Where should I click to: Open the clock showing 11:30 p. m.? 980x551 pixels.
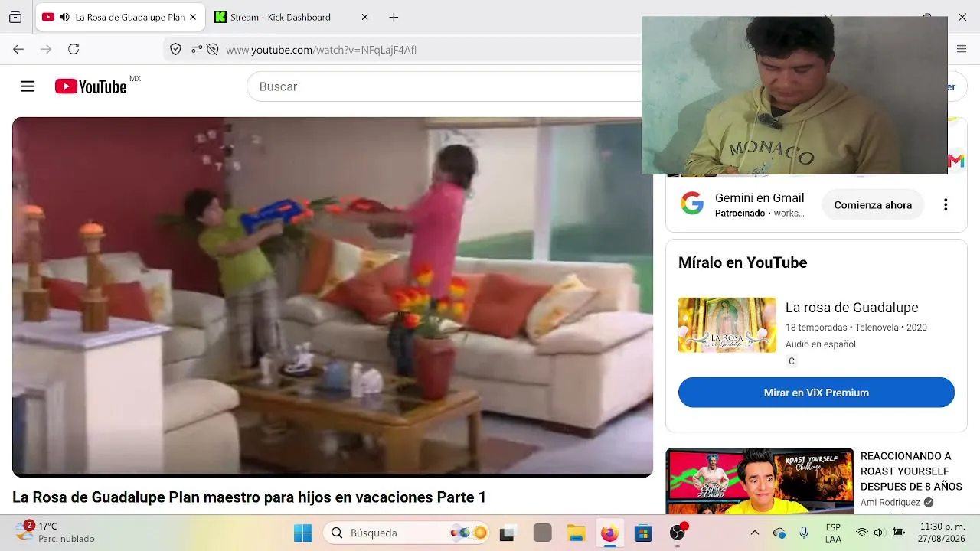point(942,533)
